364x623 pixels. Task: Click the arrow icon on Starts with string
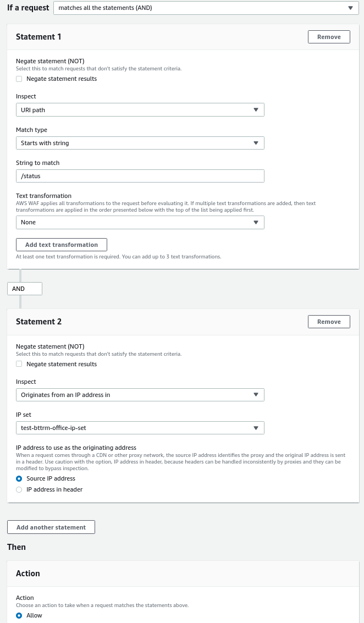point(256,143)
